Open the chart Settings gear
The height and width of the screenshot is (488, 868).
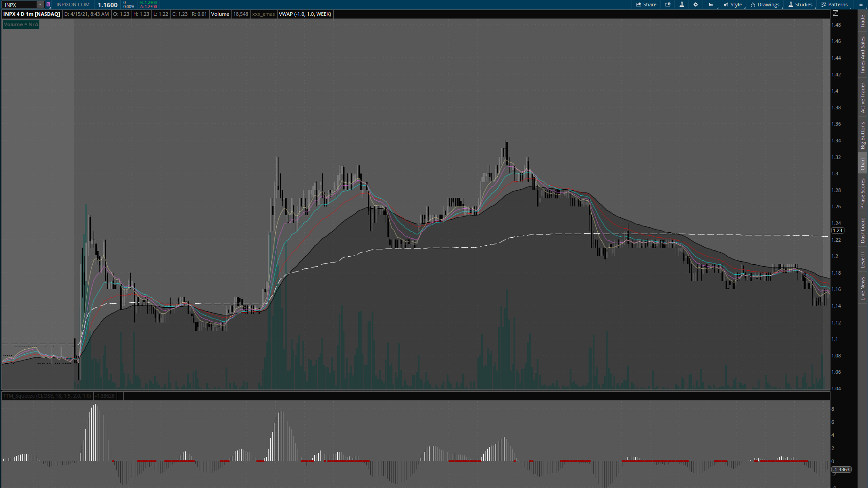[x=696, y=5]
